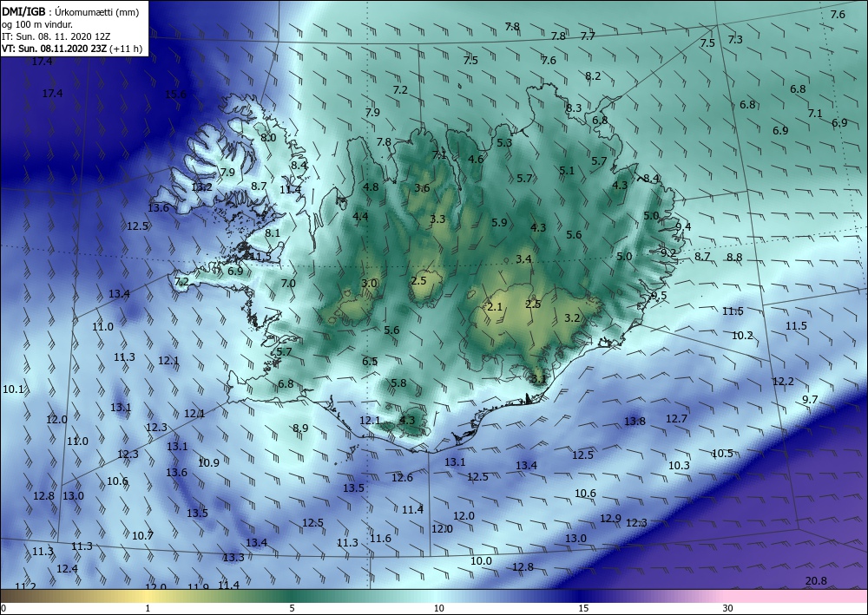This screenshot has height=615, width=868.
Task: Click the map value 8.8
Action: (x=734, y=257)
